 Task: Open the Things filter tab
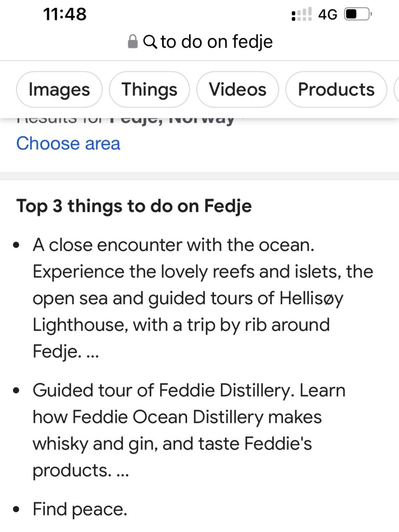tap(149, 89)
